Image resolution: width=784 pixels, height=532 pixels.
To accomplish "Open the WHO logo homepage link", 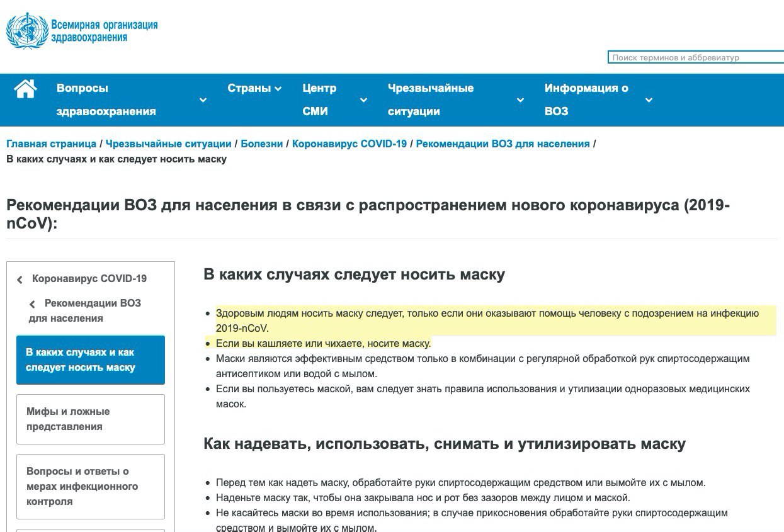I will point(82,30).
